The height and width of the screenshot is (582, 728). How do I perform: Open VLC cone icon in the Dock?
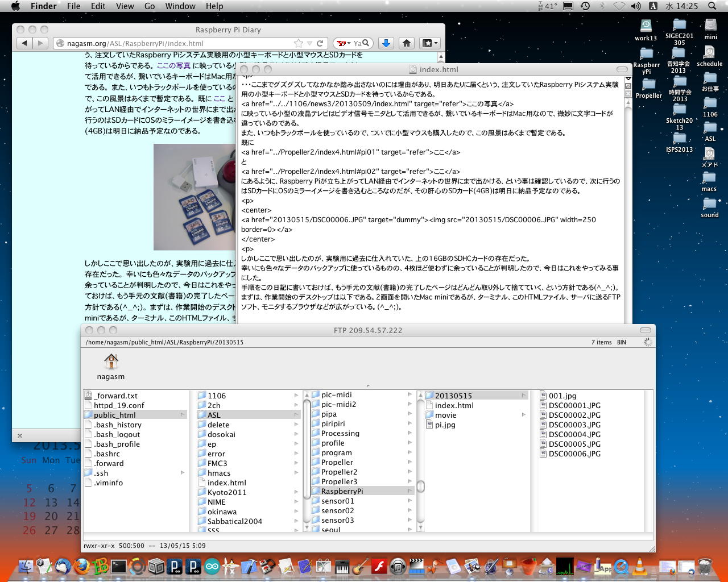click(x=639, y=566)
